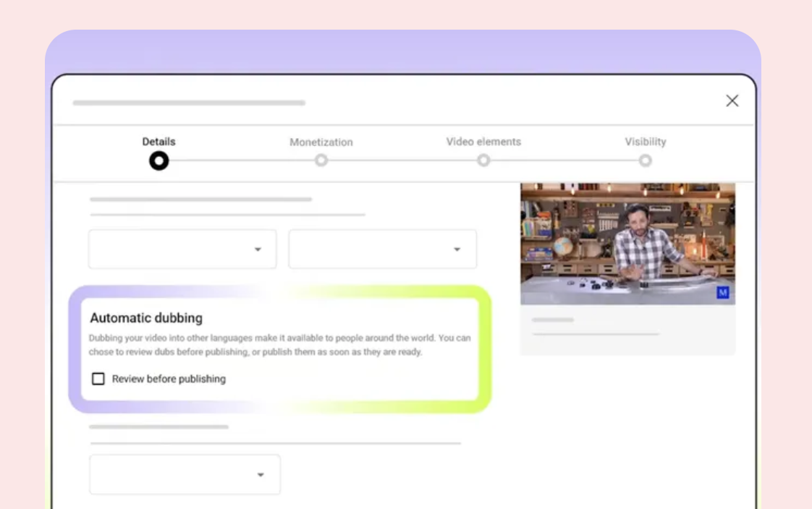Click the blue M badge on the video preview

point(722,293)
